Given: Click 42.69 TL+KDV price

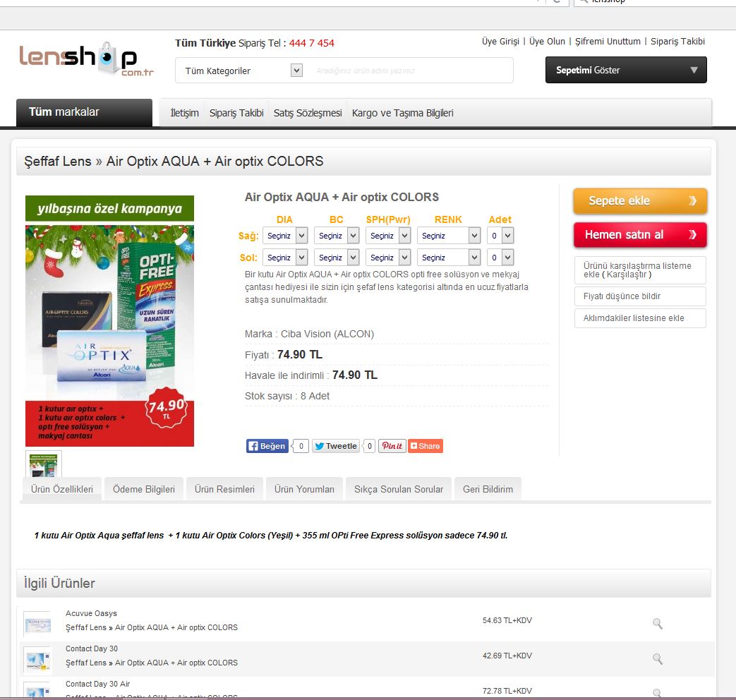Looking at the screenshot, I should click(x=507, y=656).
